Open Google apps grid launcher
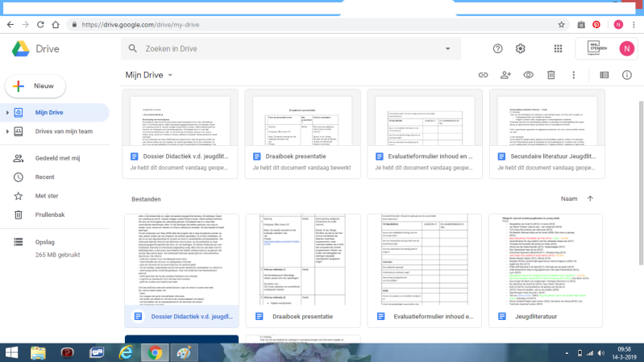This screenshot has width=644, height=362. (x=558, y=48)
